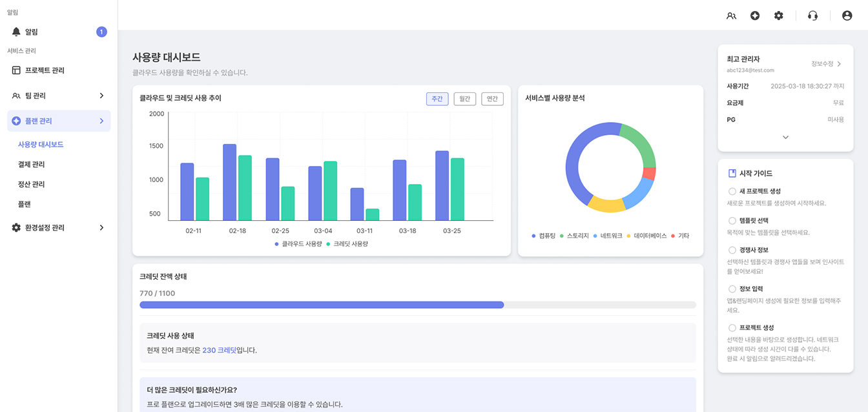Expand the admin info card chevron down
The width and height of the screenshot is (868, 412).
[x=785, y=137]
